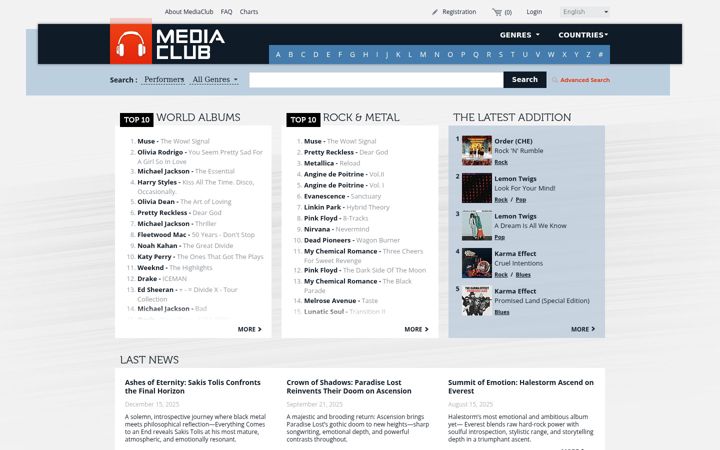
Task: Click magnifier icon beside Advanced Search
Action: [555, 80]
